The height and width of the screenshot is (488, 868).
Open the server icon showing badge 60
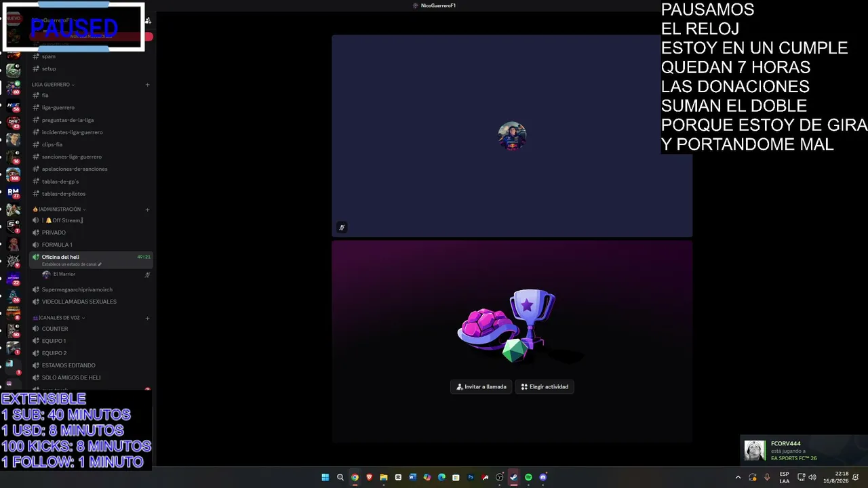click(x=13, y=87)
